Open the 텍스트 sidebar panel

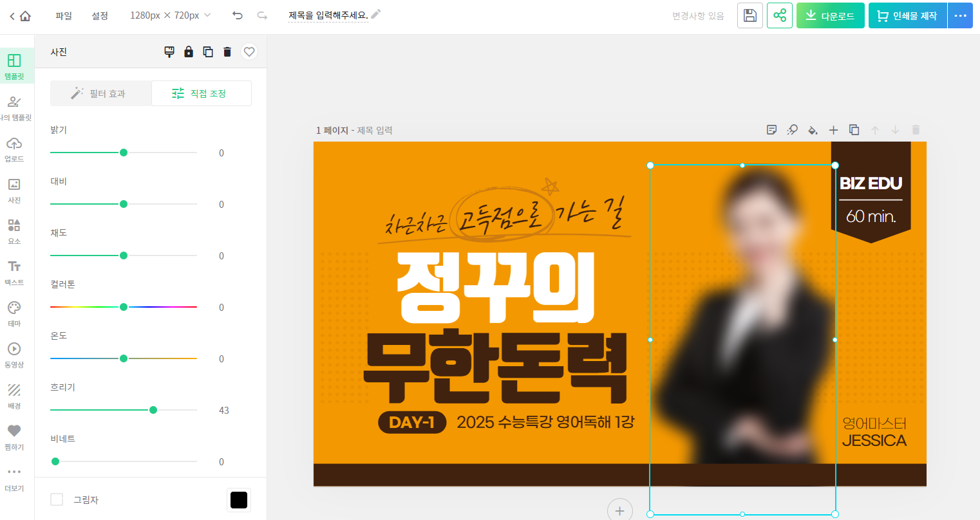click(14, 272)
